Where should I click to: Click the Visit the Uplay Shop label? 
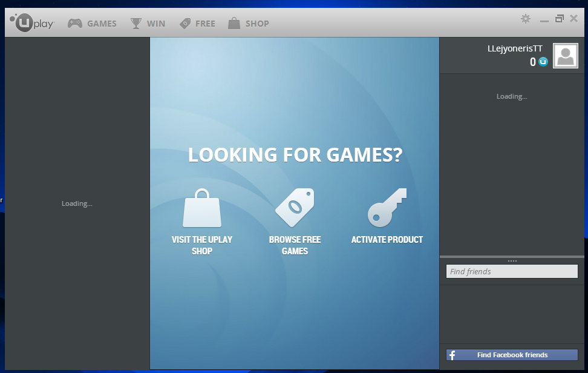coord(202,245)
